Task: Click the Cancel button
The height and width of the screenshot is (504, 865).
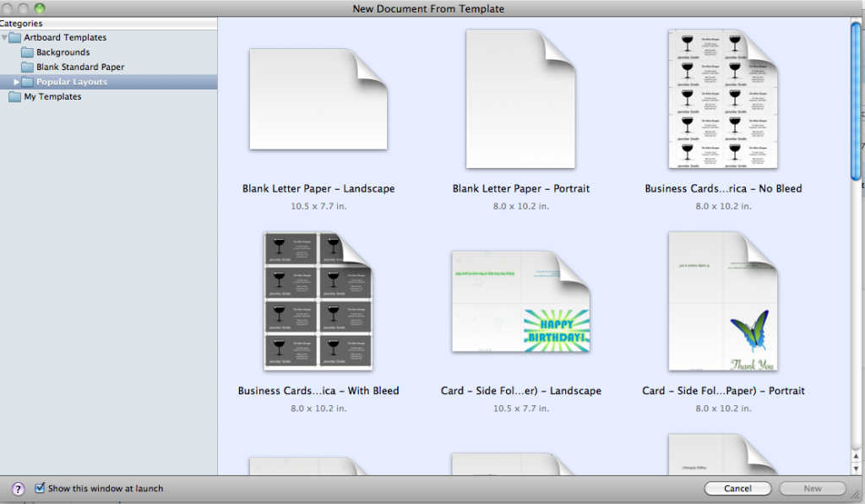Action: point(737,489)
